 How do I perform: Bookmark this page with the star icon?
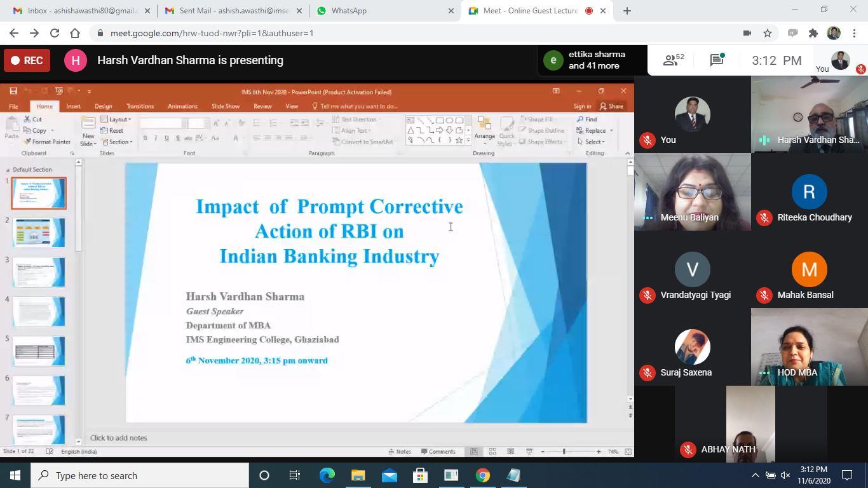768,33
